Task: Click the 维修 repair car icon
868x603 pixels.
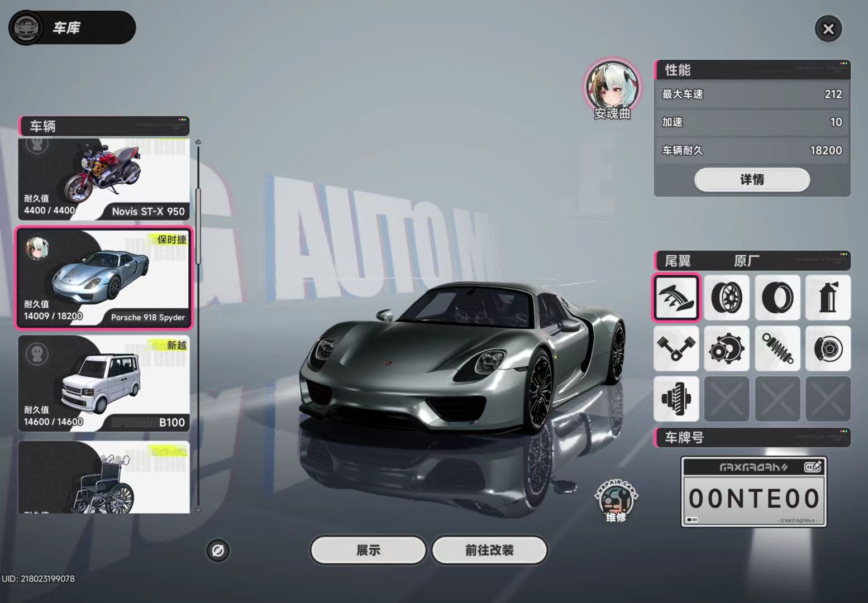Action: (616, 501)
